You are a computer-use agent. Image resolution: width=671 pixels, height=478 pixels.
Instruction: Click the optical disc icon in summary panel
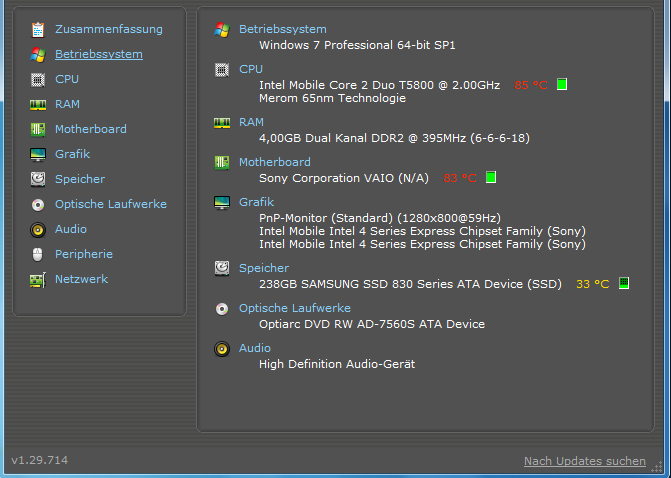click(x=222, y=309)
